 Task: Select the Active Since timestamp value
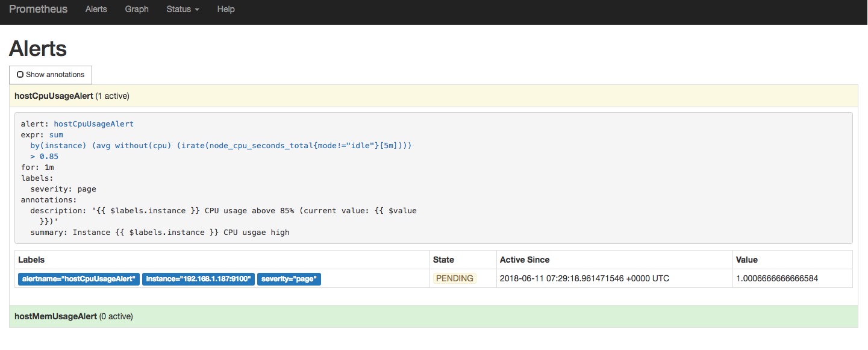(584, 278)
